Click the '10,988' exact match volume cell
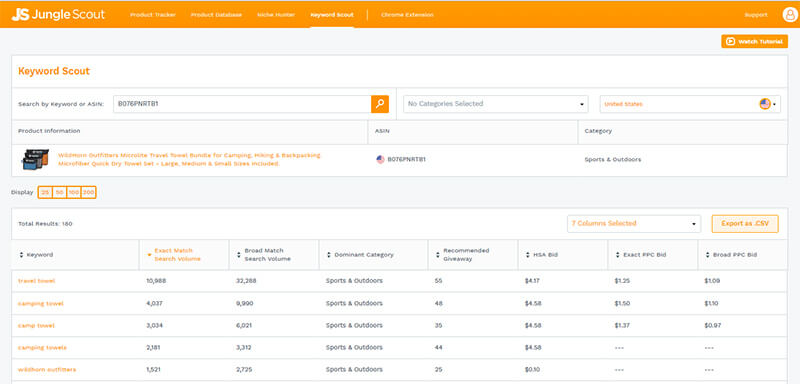800x384 pixels. coord(156,281)
